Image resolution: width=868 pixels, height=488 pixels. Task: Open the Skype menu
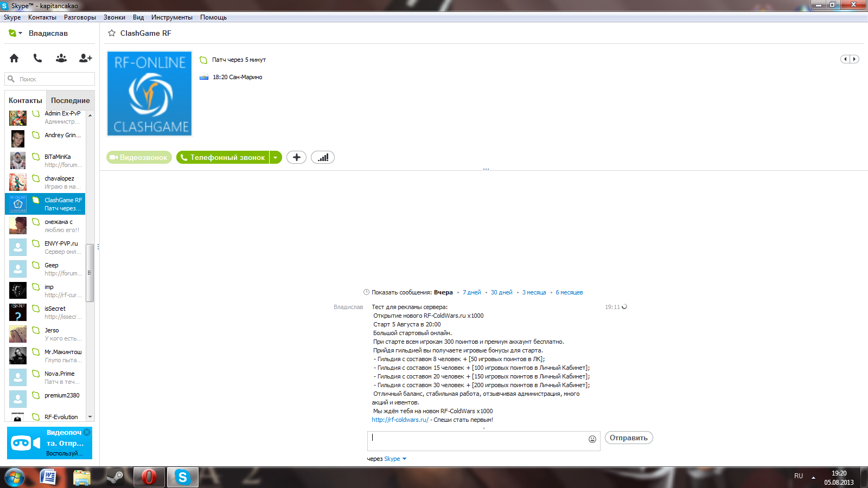[12, 17]
